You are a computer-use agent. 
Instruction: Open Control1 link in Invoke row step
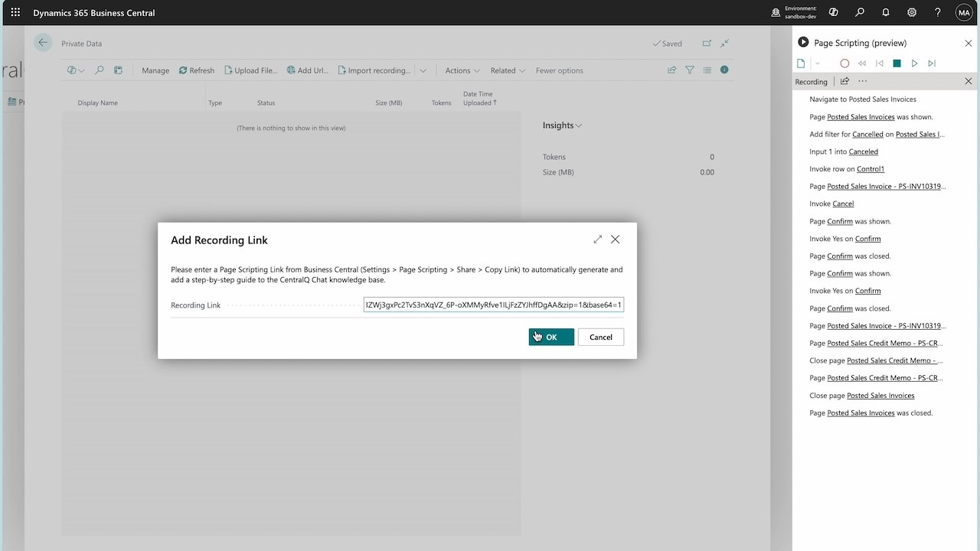[x=871, y=169]
